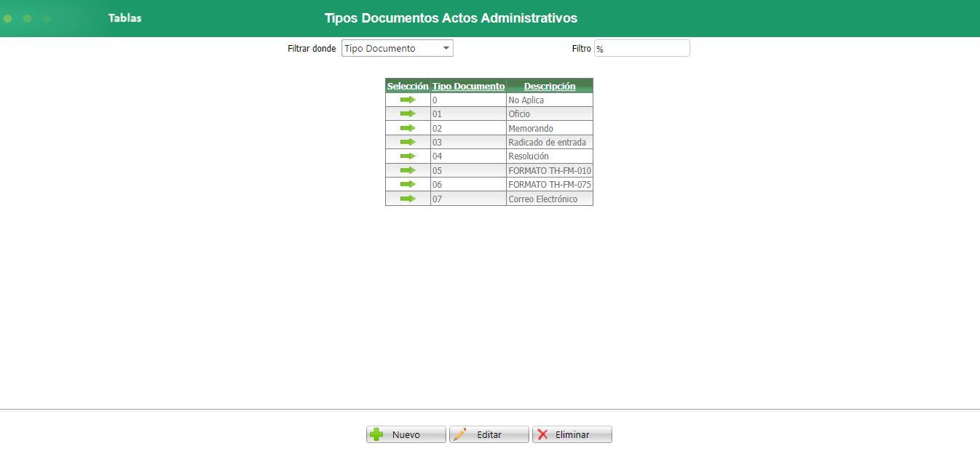This screenshot has width=980, height=462.
Task: Sort by Descripción column header
Action: click(550, 86)
